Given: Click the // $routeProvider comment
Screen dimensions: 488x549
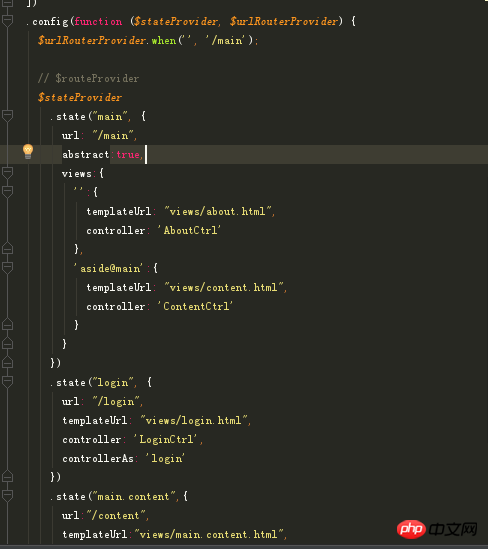Looking at the screenshot, I should coord(88,78).
